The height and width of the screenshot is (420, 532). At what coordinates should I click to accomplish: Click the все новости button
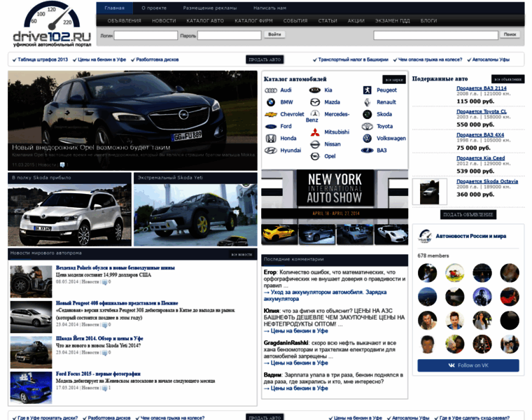pyautogui.click(x=241, y=254)
